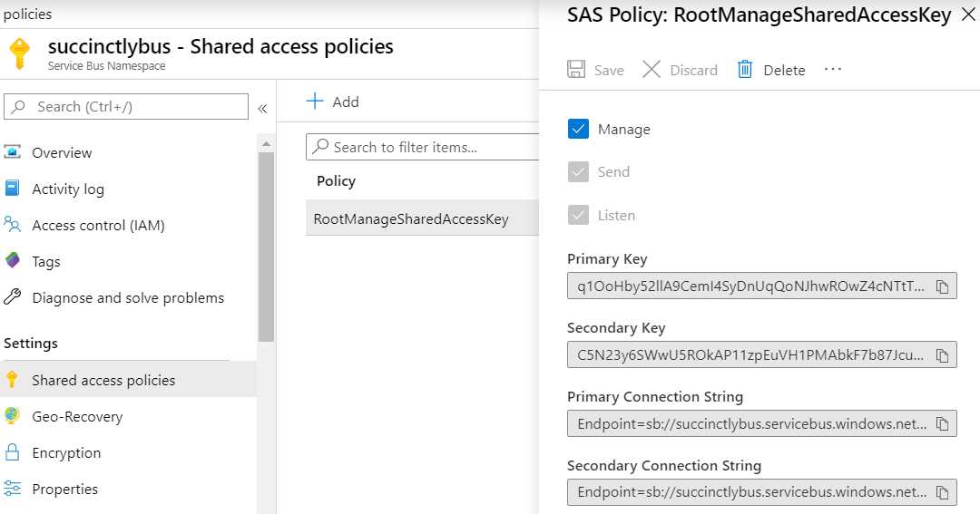Image resolution: width=980 pixels, height=514 pixels.
Task: Click the Delete button label
Action: click(x=784, y=70)
